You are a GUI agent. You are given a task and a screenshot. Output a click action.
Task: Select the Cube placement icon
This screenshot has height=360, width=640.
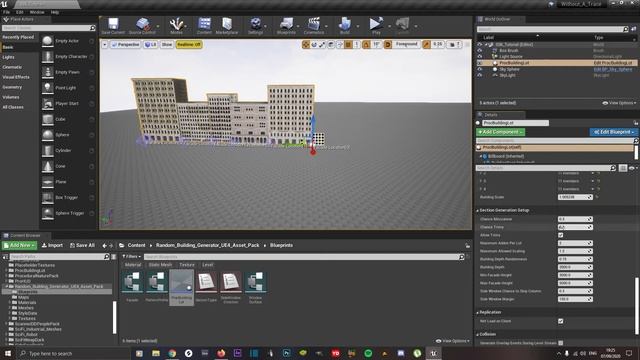tap(48, 119)
